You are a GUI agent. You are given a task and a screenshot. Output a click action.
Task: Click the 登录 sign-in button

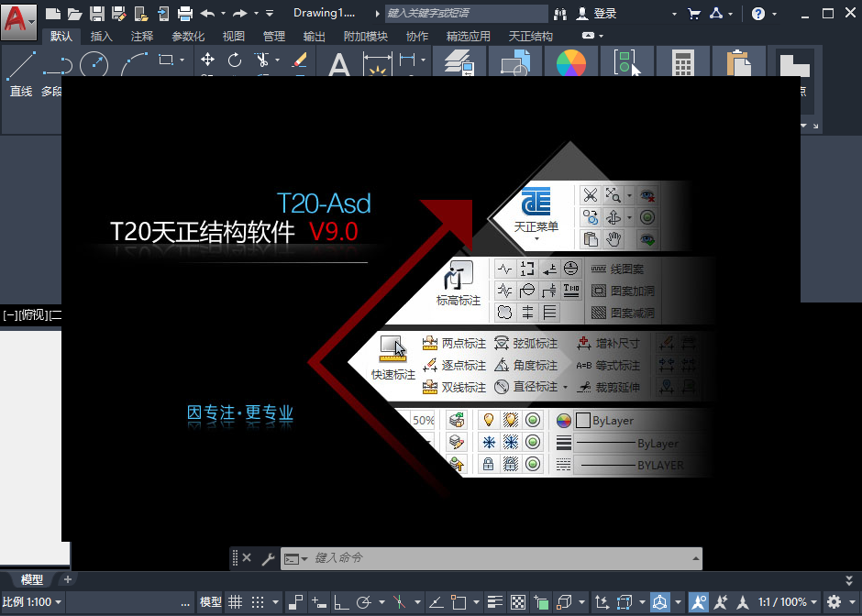597,14
